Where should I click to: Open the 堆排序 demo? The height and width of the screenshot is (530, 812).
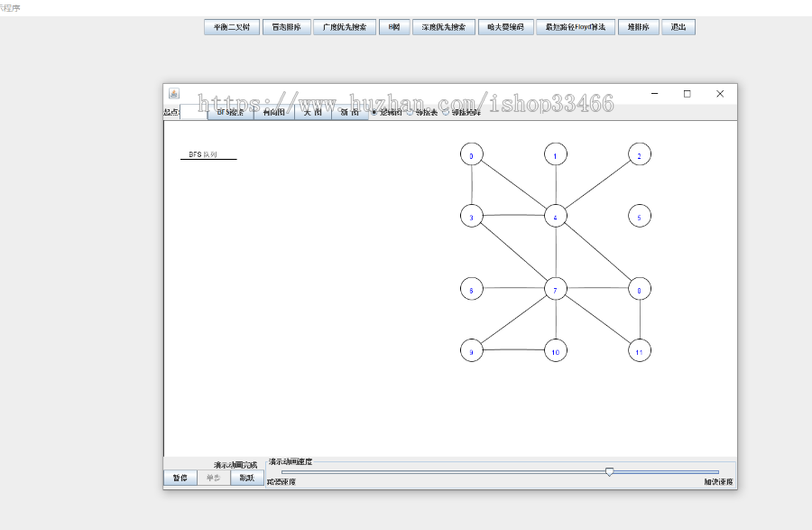click(x=638, y=27)
